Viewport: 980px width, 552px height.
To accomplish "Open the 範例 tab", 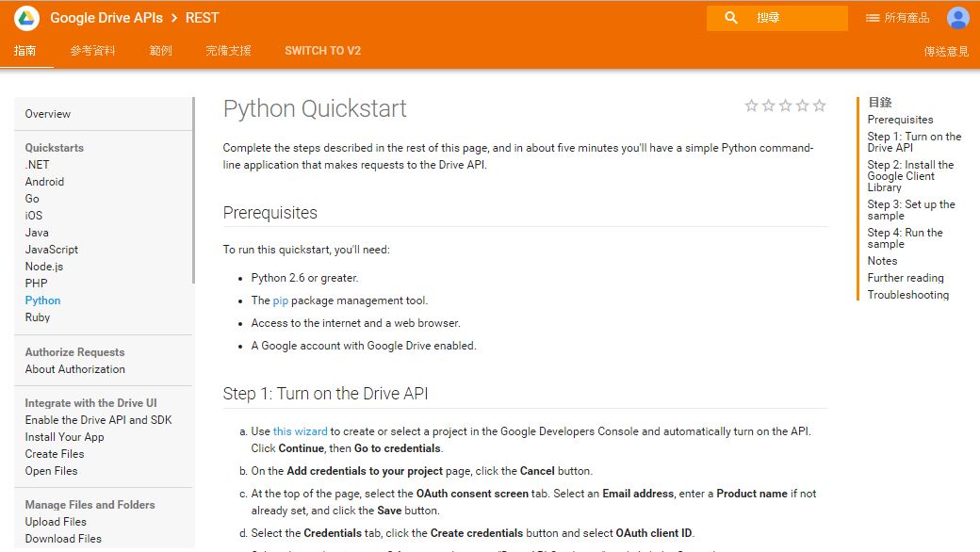I will 160,51.
